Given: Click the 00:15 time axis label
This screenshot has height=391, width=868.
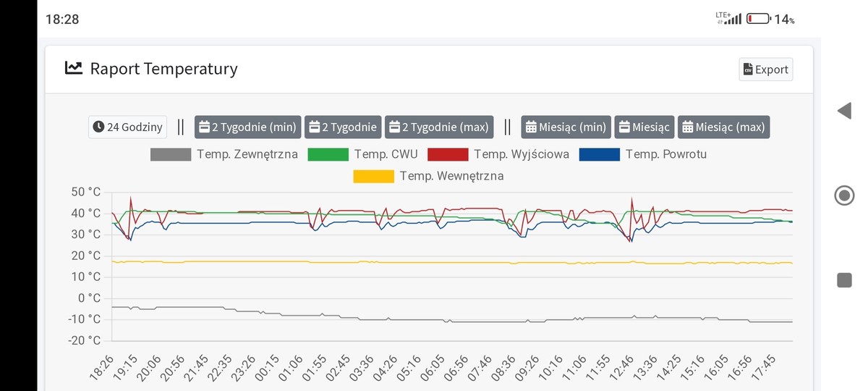Looking at the screenshot, I should (268, 366).
